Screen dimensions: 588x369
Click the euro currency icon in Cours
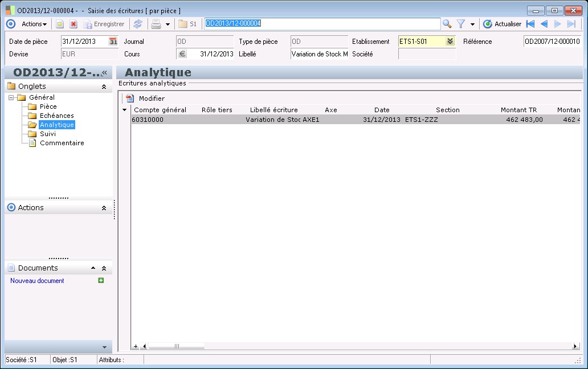pyautogui.click(x=182, y=54)
